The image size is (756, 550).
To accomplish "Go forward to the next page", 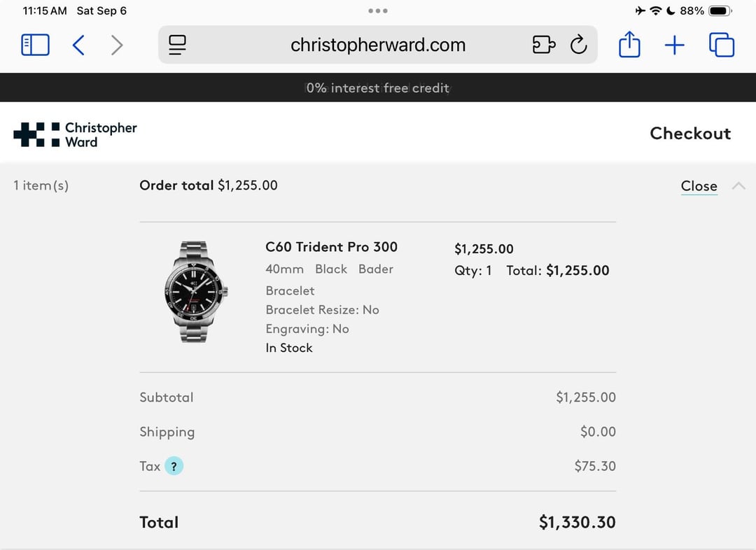I will [x=117, y=45].
